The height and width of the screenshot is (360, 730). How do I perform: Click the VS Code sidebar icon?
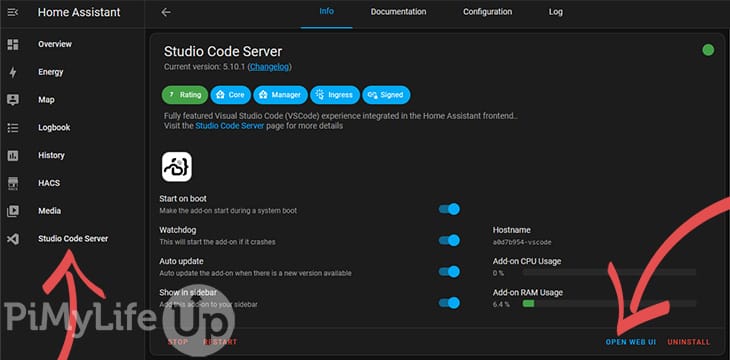(13, 239)
